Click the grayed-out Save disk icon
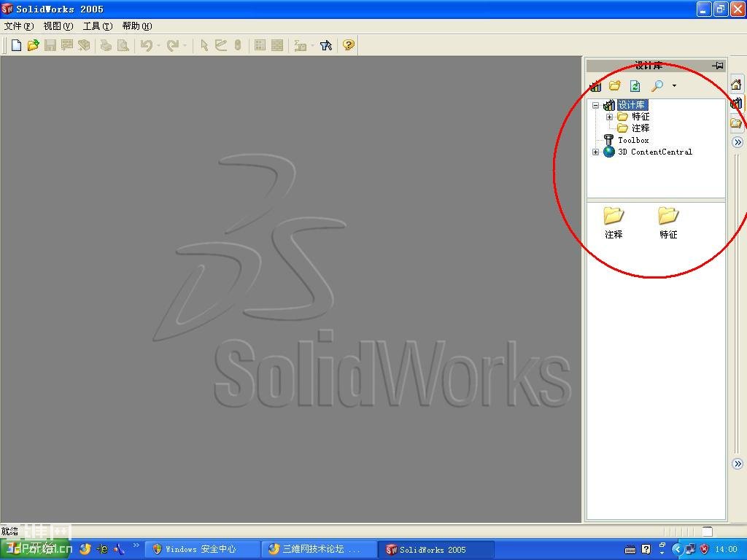The height and width of the screenshot is (560, 747). pos(50,45)
